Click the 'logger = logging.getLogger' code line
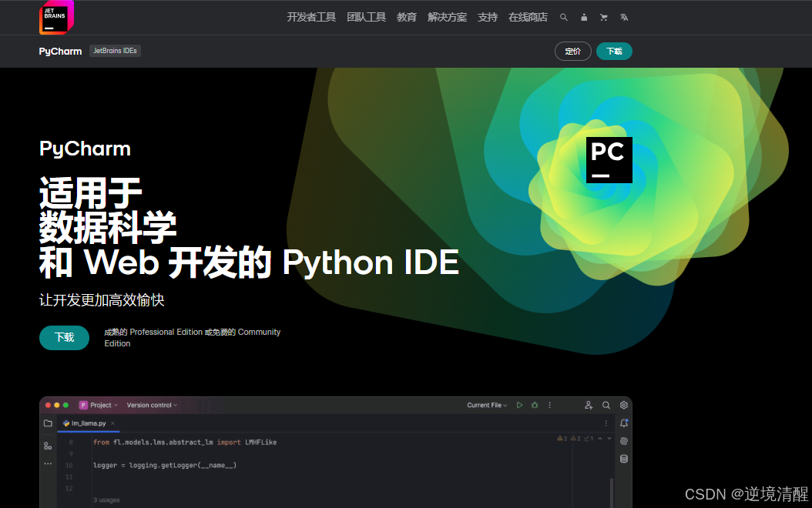 (165, 466)
